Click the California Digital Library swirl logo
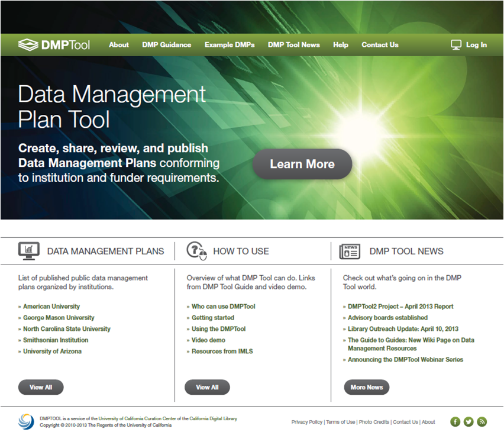This screenshot has height=432, width=504. click(27, 421)
